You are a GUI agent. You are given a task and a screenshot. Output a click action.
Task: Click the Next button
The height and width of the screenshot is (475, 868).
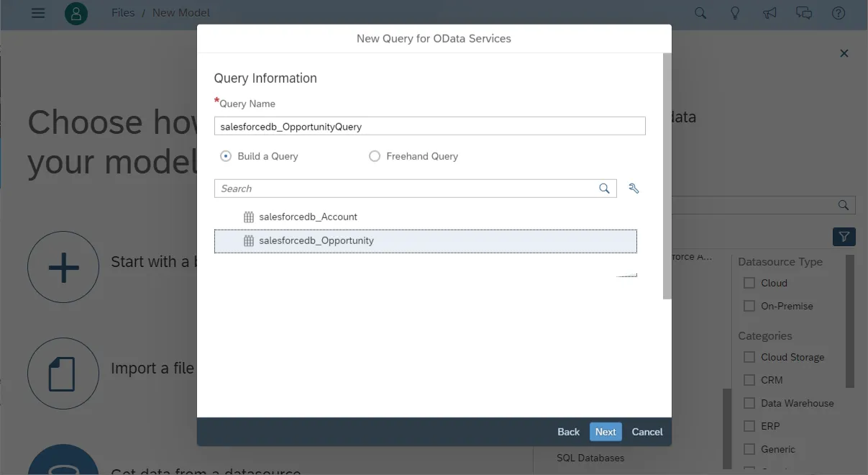[x=606, y=431]
